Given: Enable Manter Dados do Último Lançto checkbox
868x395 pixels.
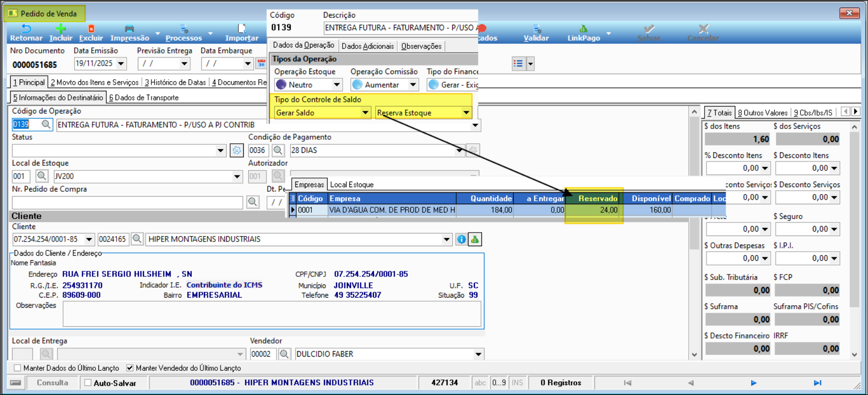Looking at the screenshot, I should (18, 368).
